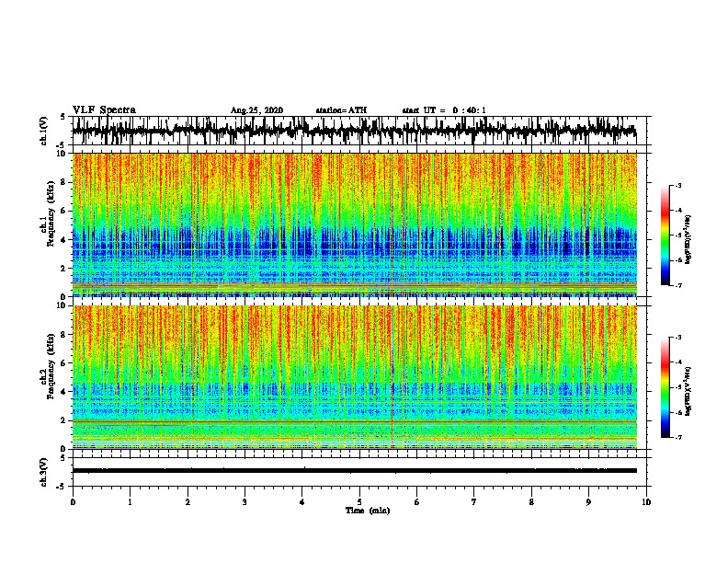Screen dimensions: 728x563
Task: Click tick 8 on the Time axis
Action: (x=531, y=502)
